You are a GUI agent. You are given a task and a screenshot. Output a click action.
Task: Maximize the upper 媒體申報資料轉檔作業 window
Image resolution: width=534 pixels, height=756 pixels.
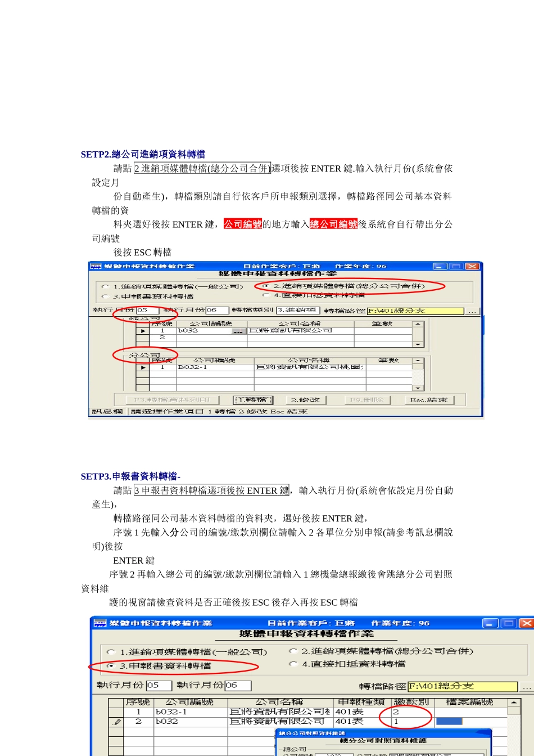click(x=456, y=266)
